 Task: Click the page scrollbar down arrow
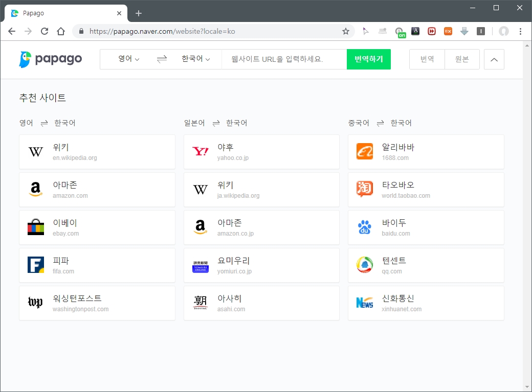tap(527, 387)
